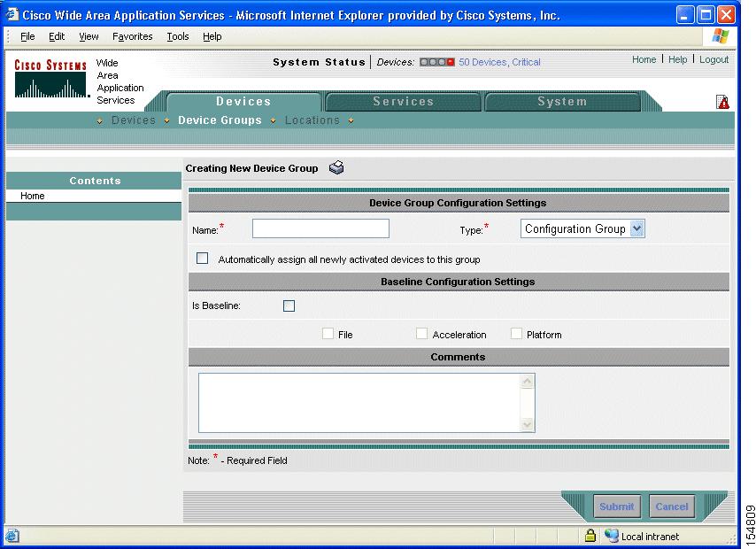Click the Comments section header
The image size is (756, 549).
click(x=458, y=357)
